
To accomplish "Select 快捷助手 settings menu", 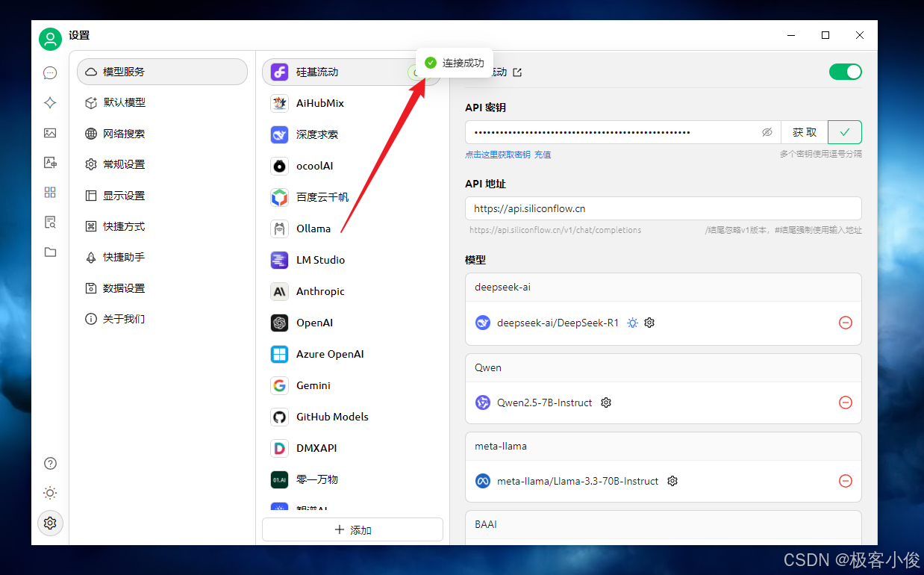I will click(x=162, y=257).
